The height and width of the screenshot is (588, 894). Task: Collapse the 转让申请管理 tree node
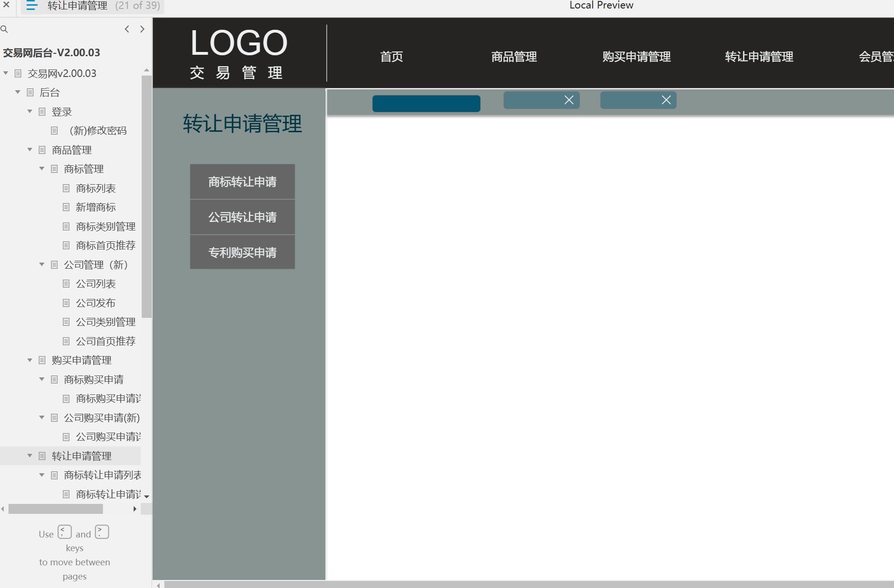pos(30,456)
